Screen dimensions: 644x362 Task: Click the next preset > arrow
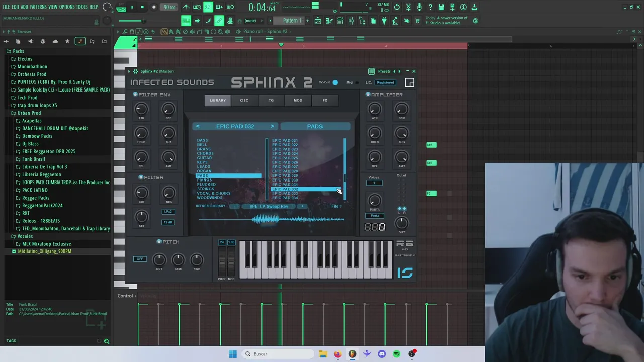tap(272, 126)
